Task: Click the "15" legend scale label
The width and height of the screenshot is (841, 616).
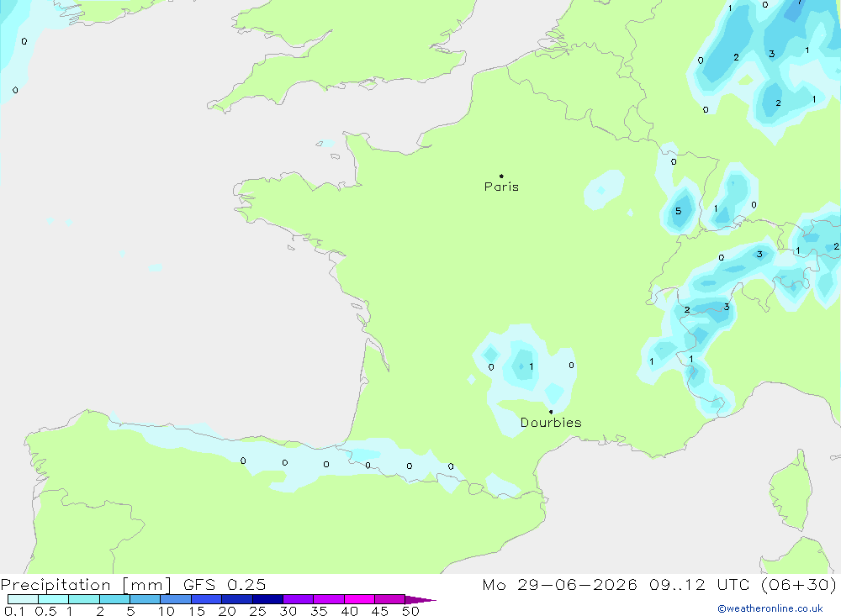Action: pos(196,611)
